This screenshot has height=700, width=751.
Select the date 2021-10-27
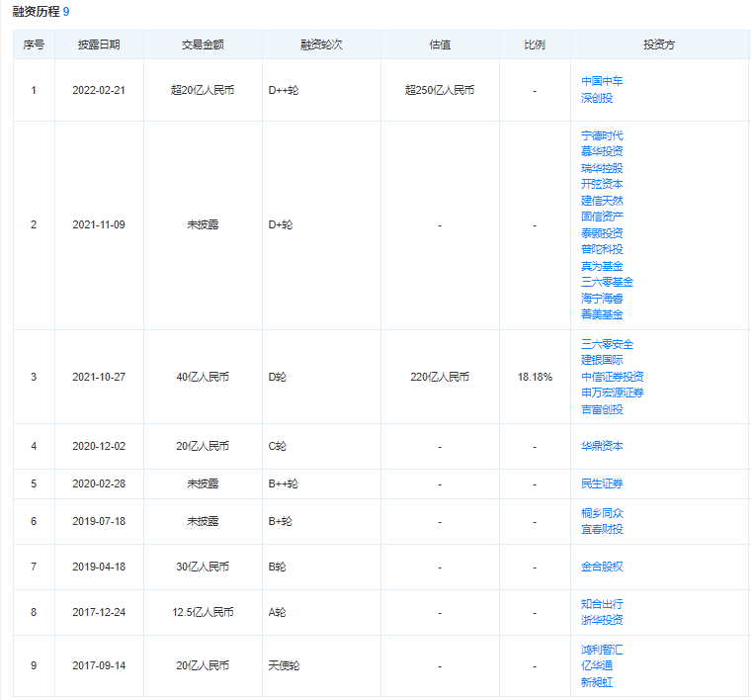pyautogui.click(x=99, y=377)
